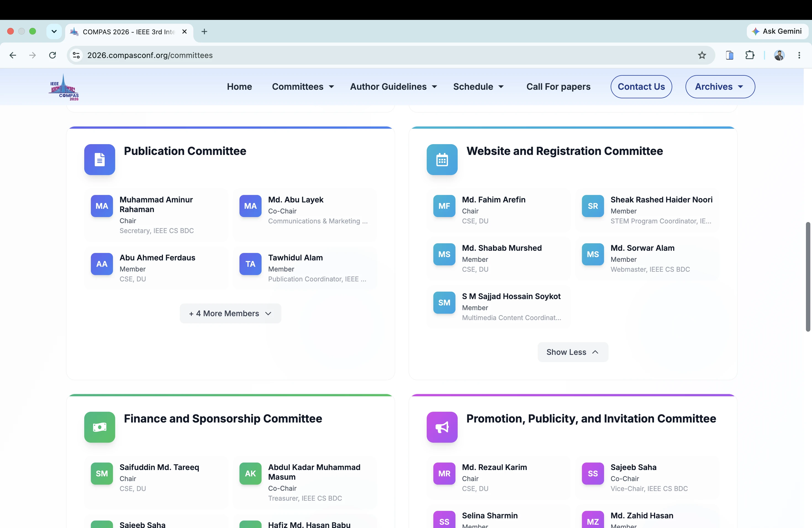Click the text Secretary, IEEE CS BDC
Viewport: 812px width, 528px height.
tap(157, 231)
